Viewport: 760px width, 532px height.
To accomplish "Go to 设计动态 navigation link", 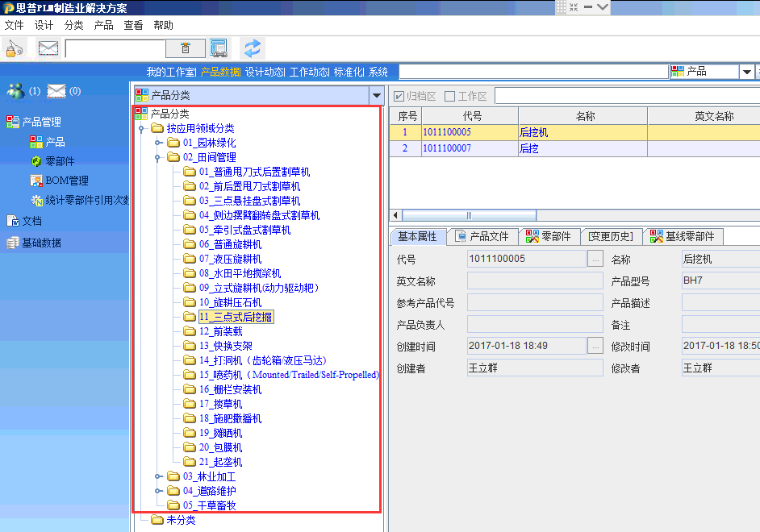I will tap(264, 72).
